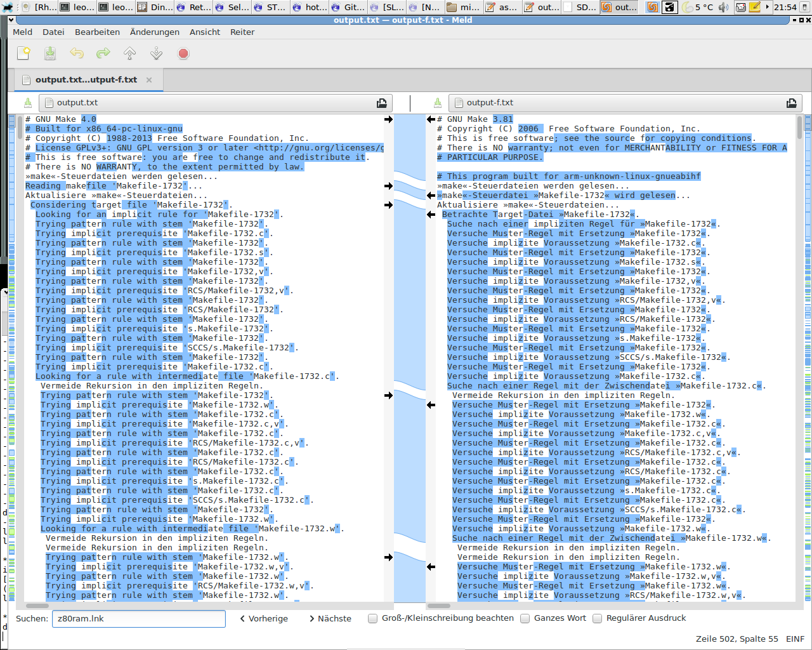The image size is (812, 650).
Task: Redo the last undone action
Action: tap(103, 53)
